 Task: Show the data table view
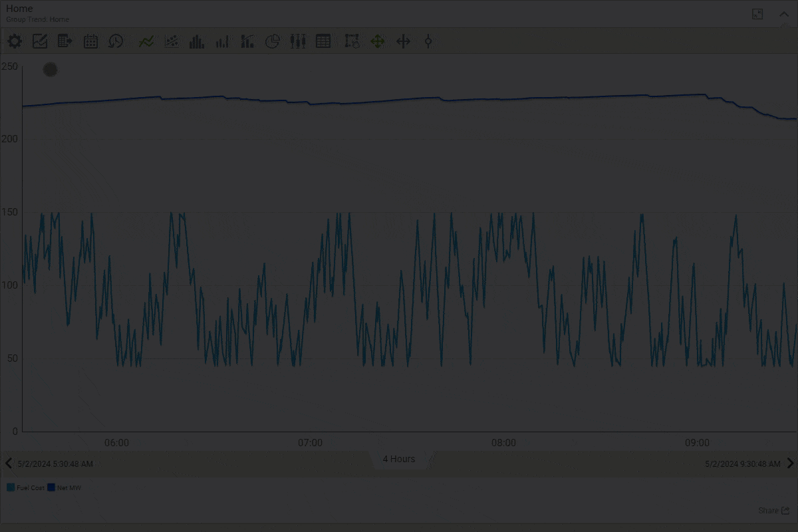point(323,41)
